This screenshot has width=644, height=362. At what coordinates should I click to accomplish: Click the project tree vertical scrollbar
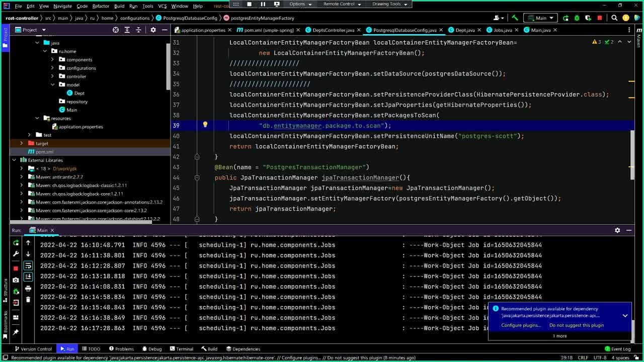coord(168,65)
